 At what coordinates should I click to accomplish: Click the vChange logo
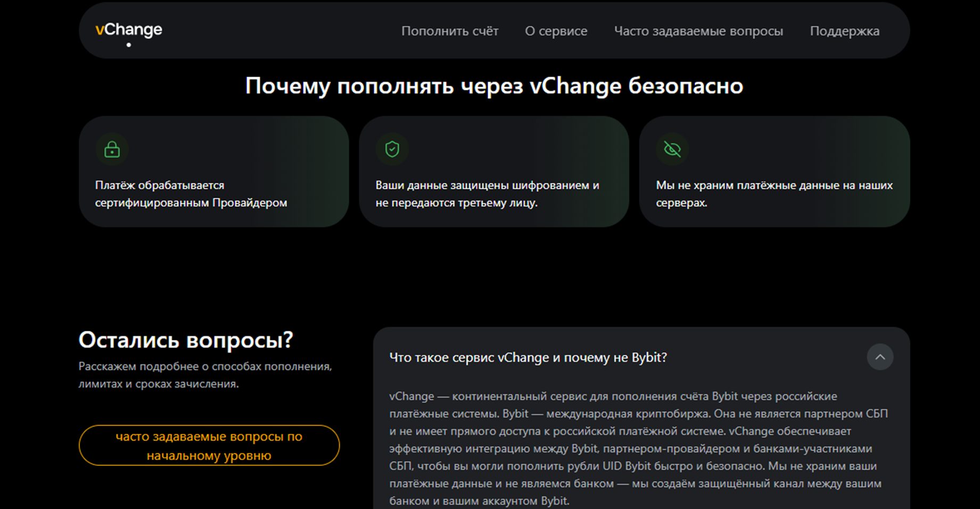point(129,30)
